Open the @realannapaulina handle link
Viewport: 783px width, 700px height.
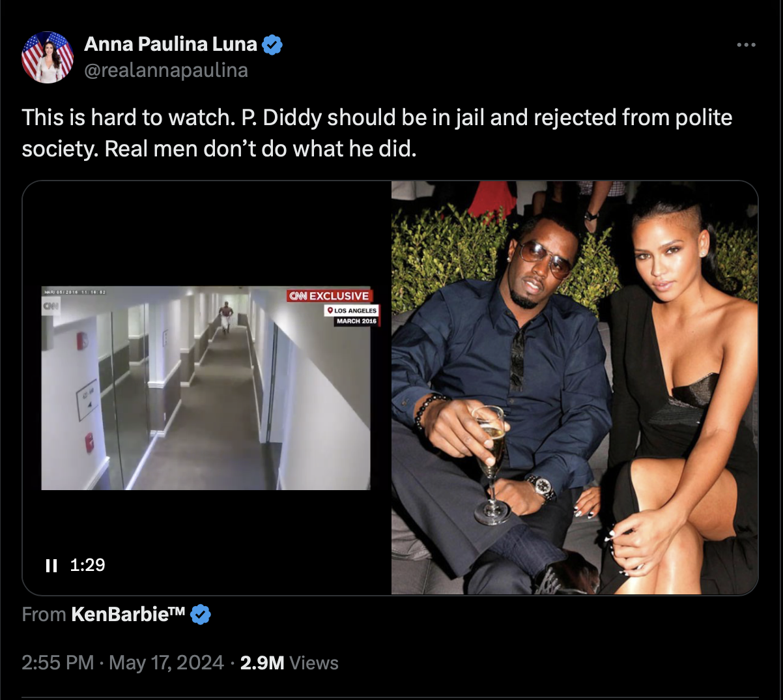pyautogui.click(x=166, y=70)
